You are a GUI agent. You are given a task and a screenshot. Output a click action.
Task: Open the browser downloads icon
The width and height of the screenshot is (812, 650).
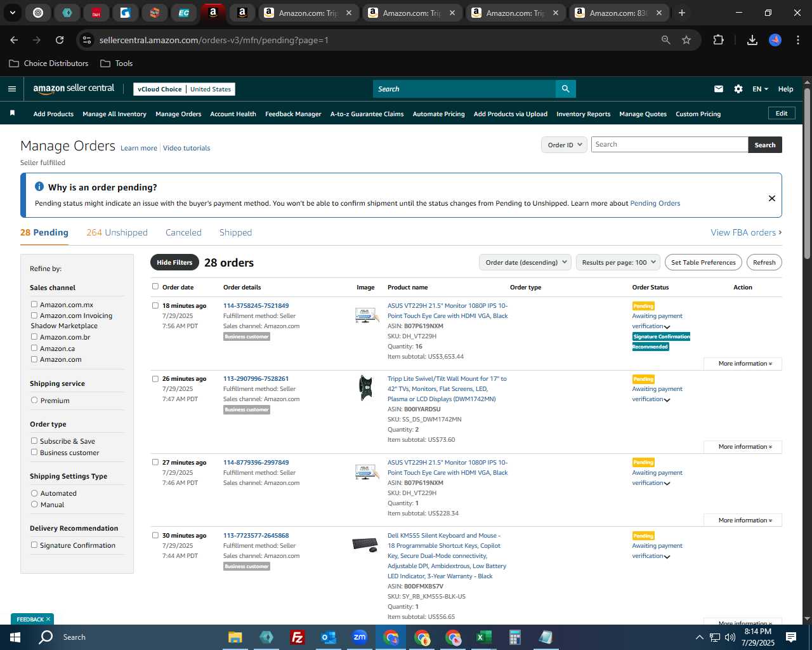(752, 40)
